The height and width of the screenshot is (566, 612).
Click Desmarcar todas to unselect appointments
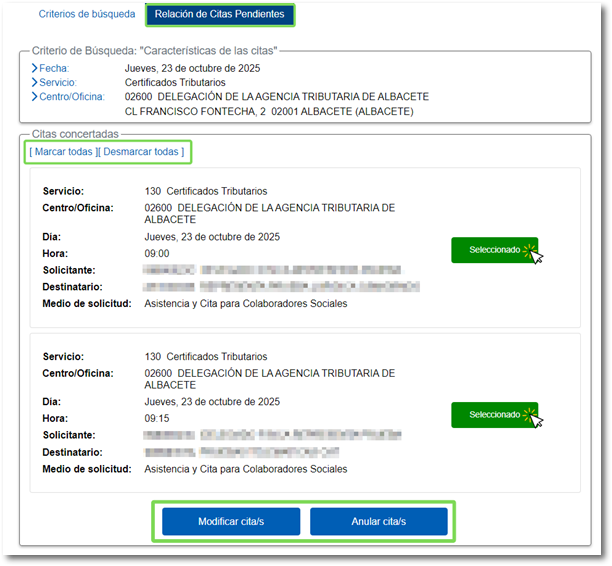[141, 152]
